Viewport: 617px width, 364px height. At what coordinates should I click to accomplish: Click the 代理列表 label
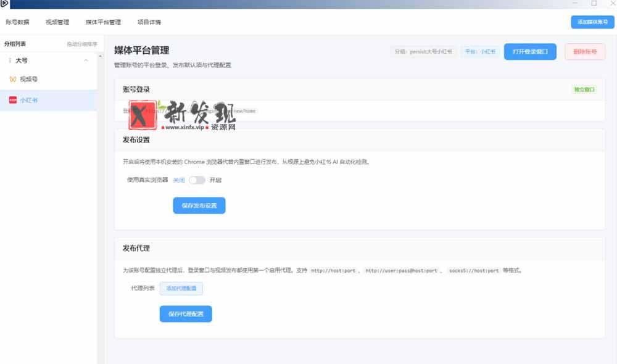coord(143,288)
